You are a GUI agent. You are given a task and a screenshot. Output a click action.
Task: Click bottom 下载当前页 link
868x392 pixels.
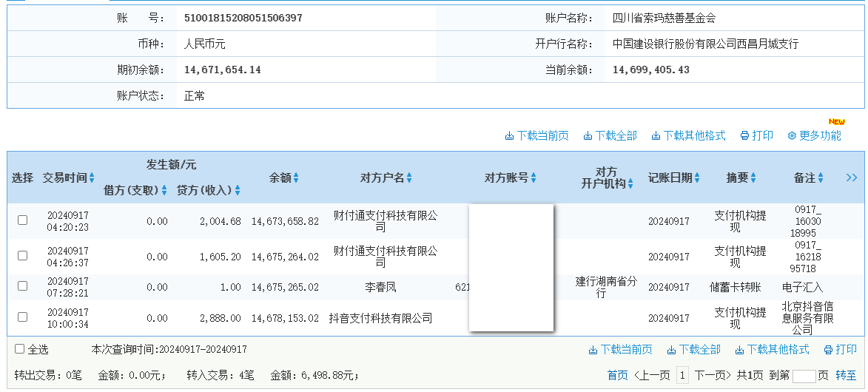pyautogui.click(x=621, y=349)
